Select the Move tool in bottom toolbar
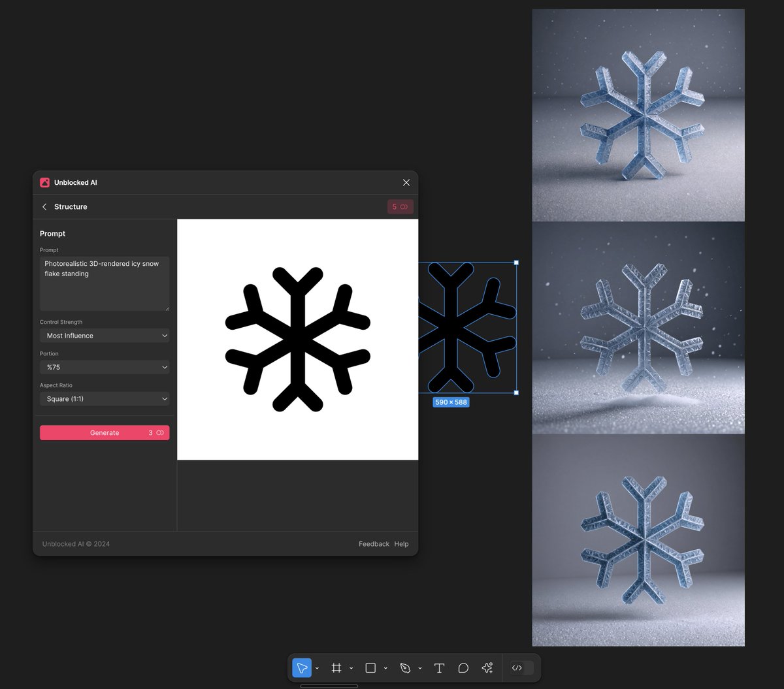 [x=302, y=668]
